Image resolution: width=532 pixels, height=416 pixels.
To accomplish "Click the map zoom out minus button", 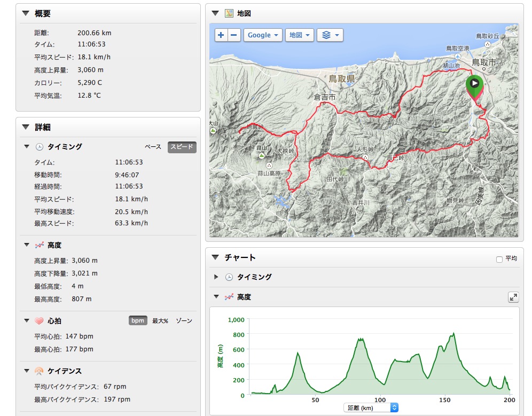I will (x=234, y=35).
